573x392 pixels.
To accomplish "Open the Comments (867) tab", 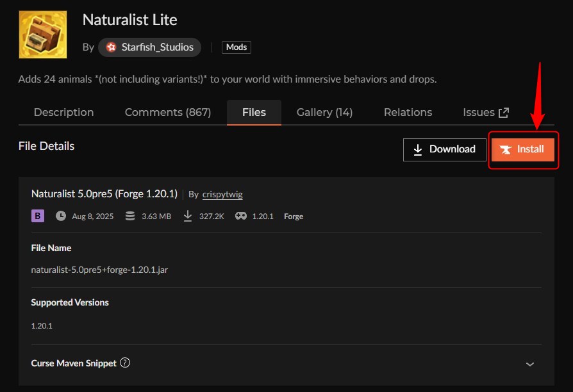I will tap(167, 112).
